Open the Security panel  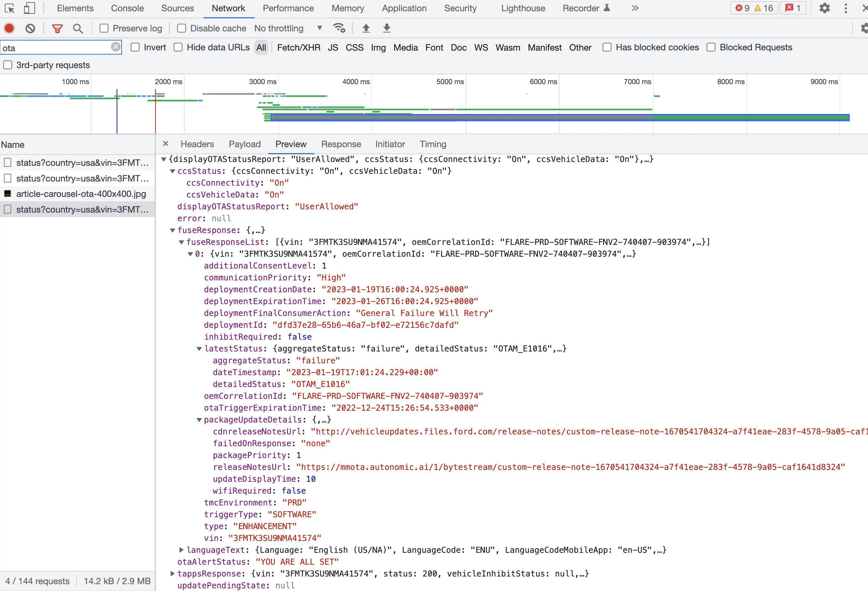460,8
